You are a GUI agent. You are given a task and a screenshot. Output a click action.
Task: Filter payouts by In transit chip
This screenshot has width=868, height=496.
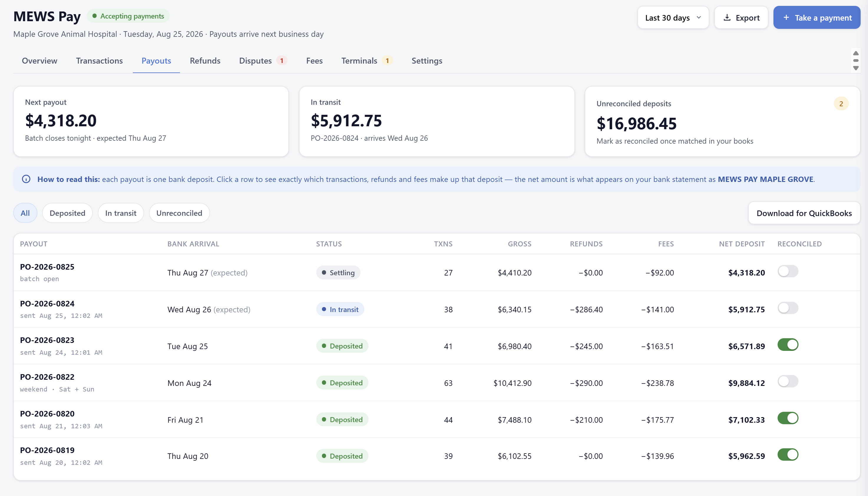(121, 213)
